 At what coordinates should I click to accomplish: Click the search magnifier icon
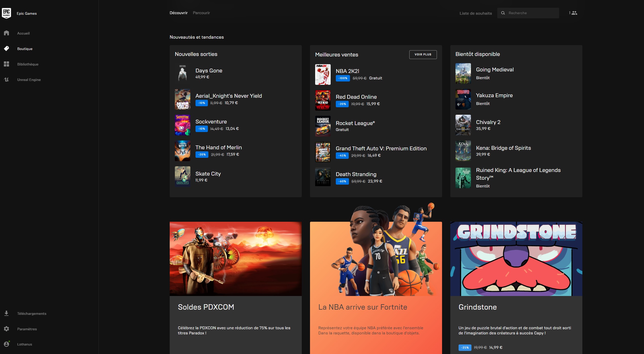click(503, 13)
